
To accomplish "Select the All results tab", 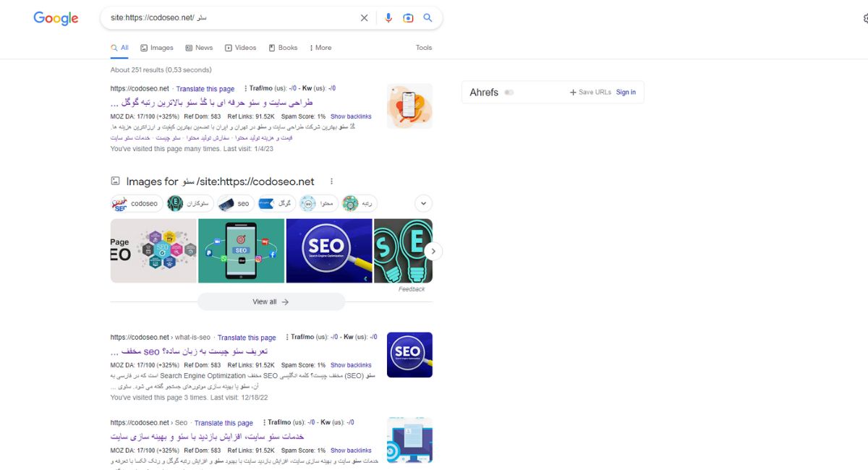I will (x=119, y=48).
